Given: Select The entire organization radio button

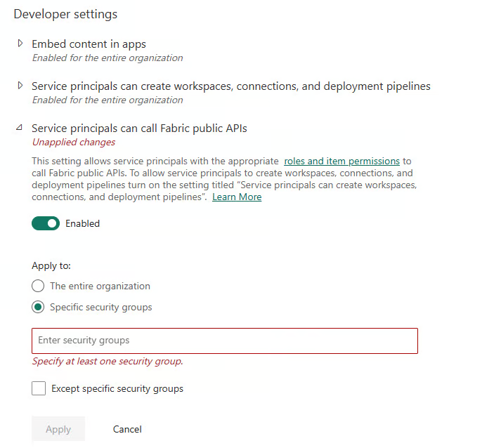Looking at the screenshot, I should [x=38, y=286].
